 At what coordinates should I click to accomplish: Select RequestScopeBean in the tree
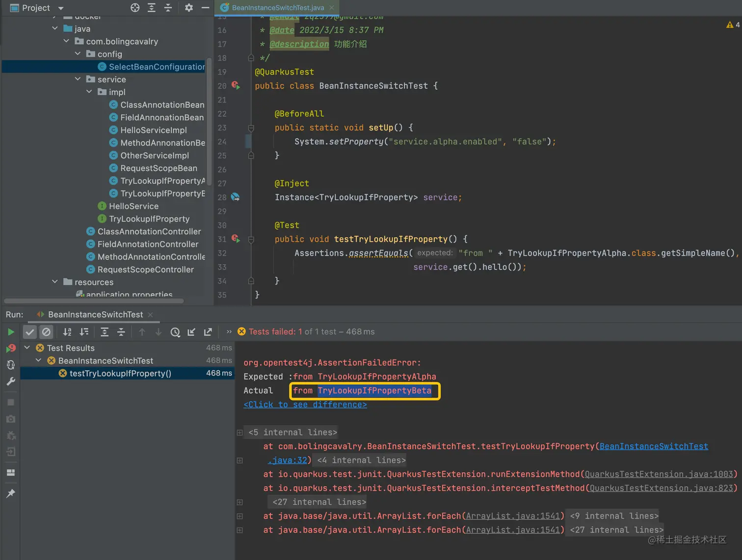tap(153, 168)
